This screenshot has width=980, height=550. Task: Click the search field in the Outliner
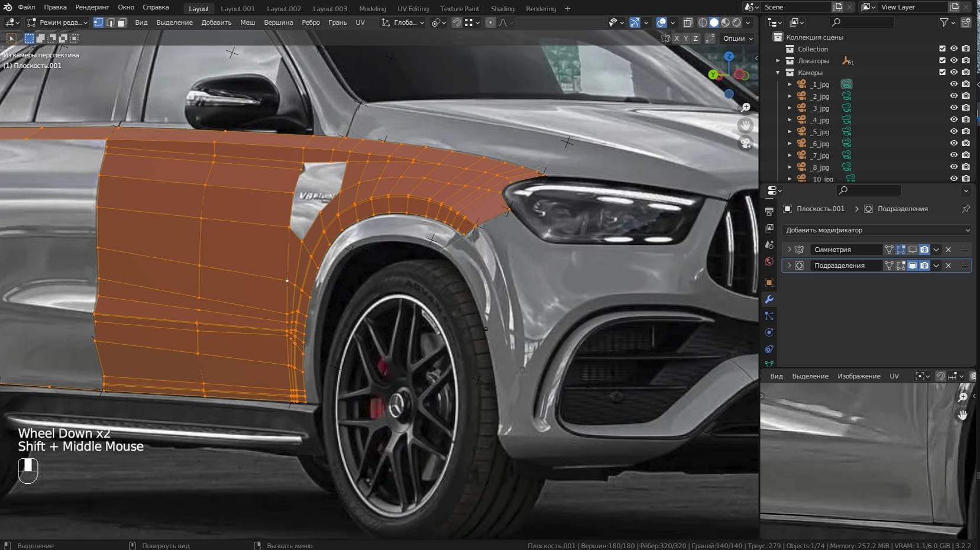pos(862,22)
